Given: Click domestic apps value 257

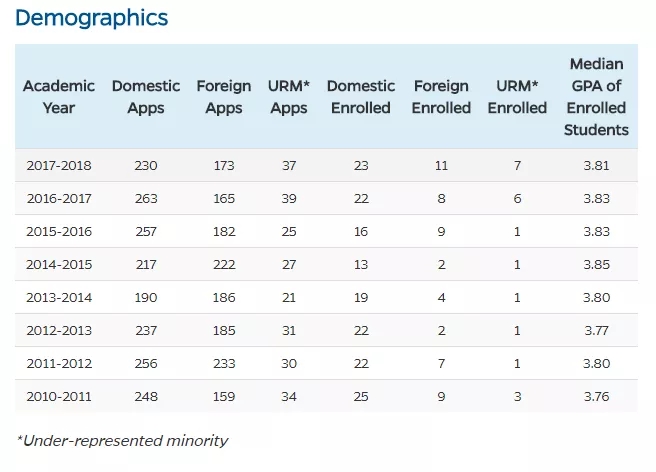Looking at the screenshot, I should (146, 231).
